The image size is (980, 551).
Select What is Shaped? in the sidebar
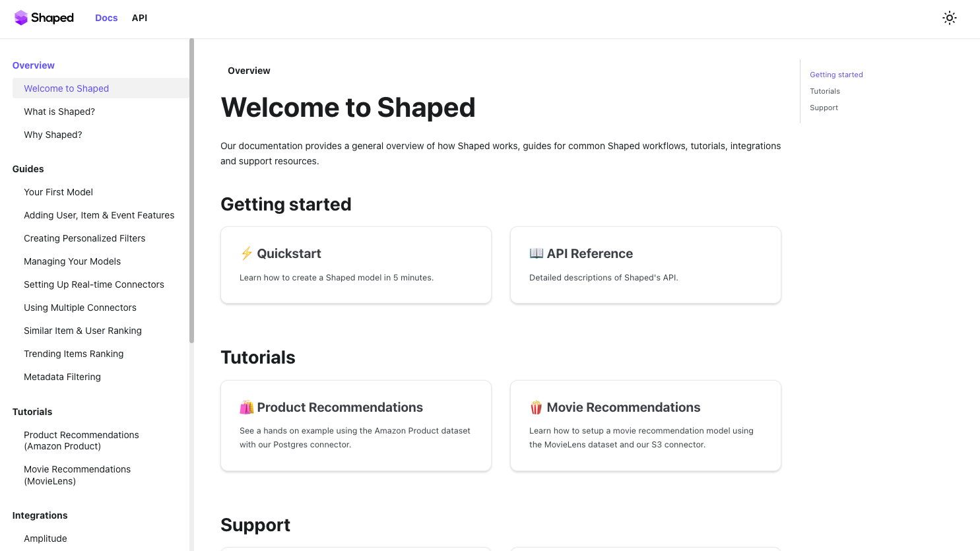click(59, 112)
